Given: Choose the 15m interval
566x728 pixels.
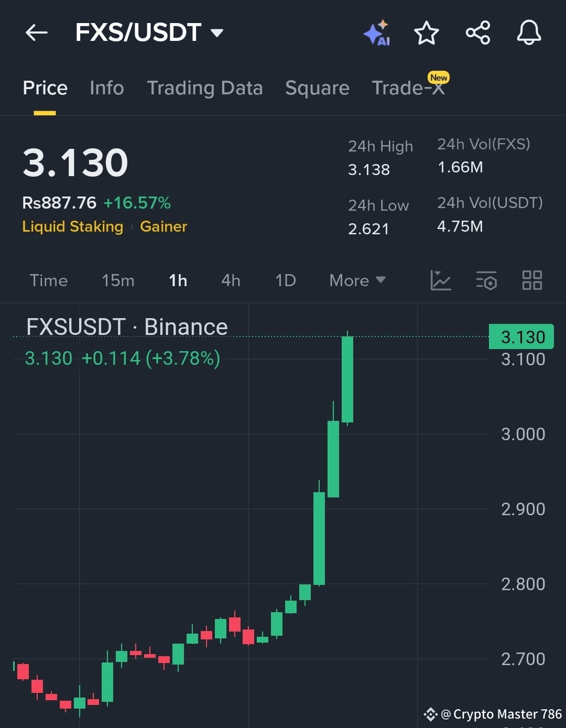Looking at the screenshot, I should click(118, 280).
